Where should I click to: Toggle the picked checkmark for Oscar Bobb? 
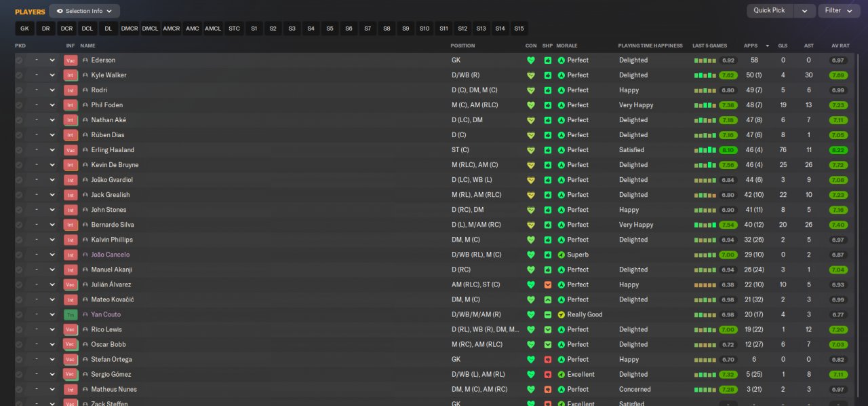tap(19, 344)
